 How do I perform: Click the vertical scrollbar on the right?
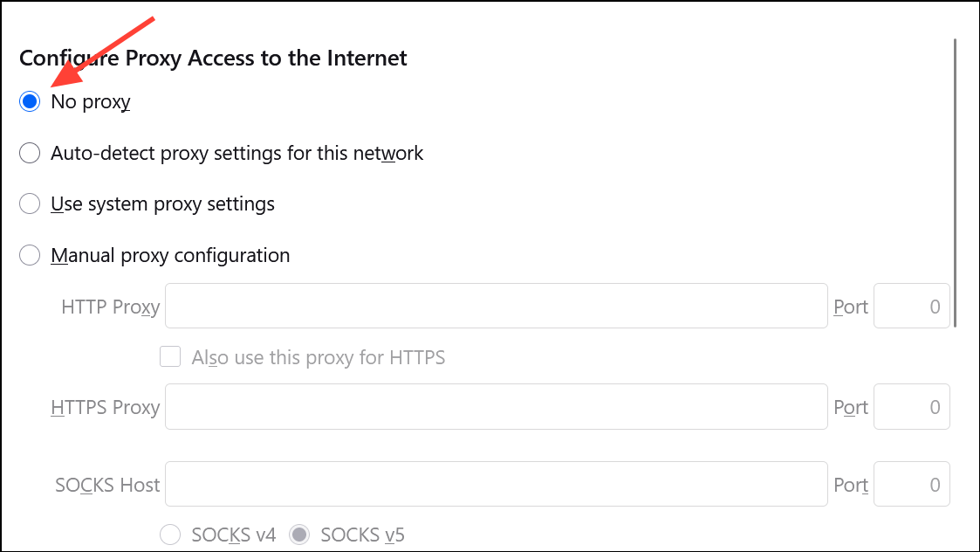[956, 182]
